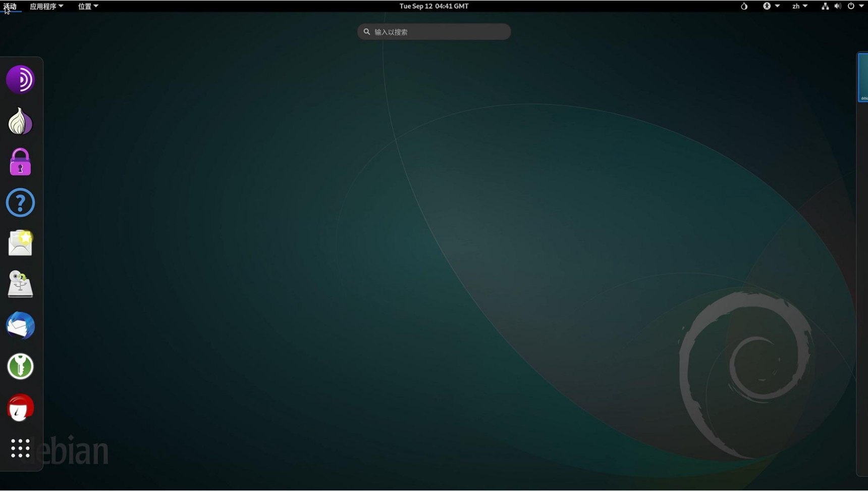Viewport: 868px width, 491px height.
Task: Expand the accessibility menu
Action: pyautogui.click(x=771, y=7)
